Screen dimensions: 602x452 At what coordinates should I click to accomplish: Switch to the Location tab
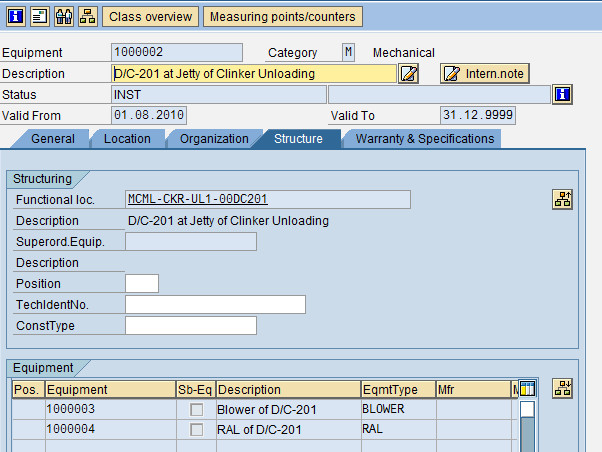pyautogui.click(x=127, y=139)
